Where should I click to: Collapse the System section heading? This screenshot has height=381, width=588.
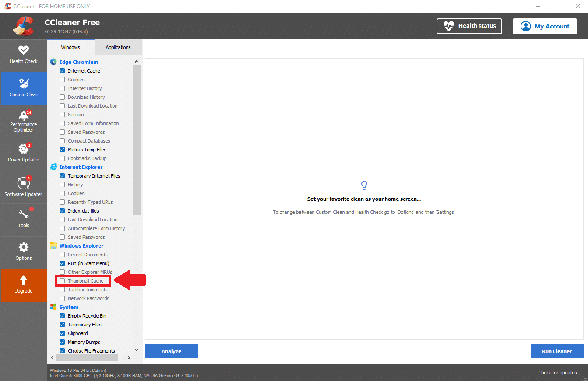pyautogui.click(x=69, y=307)
